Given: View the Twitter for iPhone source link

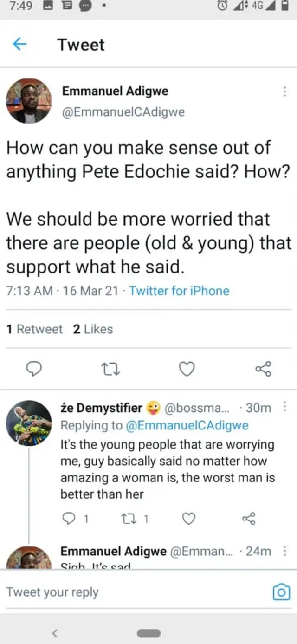Looking at the screenshot, I should [x=179, y=291].
